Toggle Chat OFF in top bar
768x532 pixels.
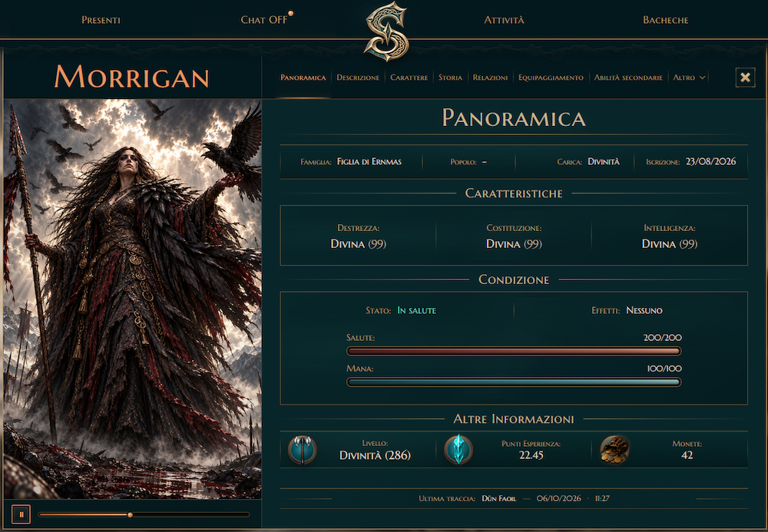coord(264,20)
